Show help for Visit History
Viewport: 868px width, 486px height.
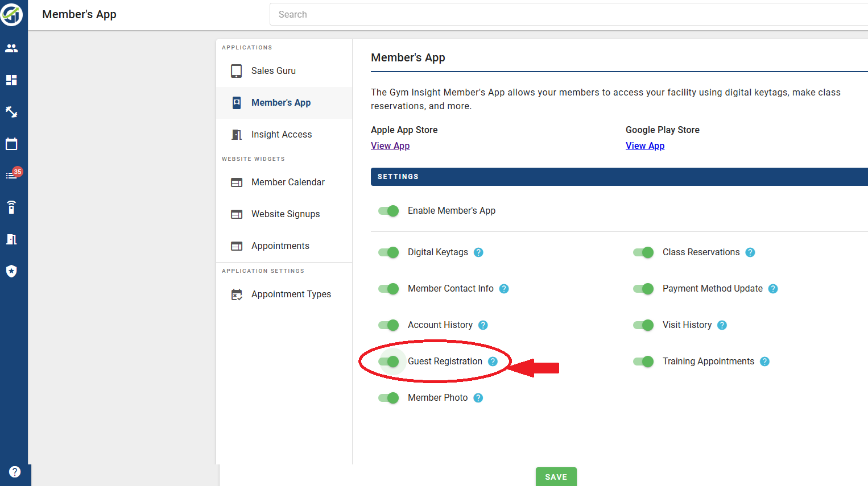(722, 325)
